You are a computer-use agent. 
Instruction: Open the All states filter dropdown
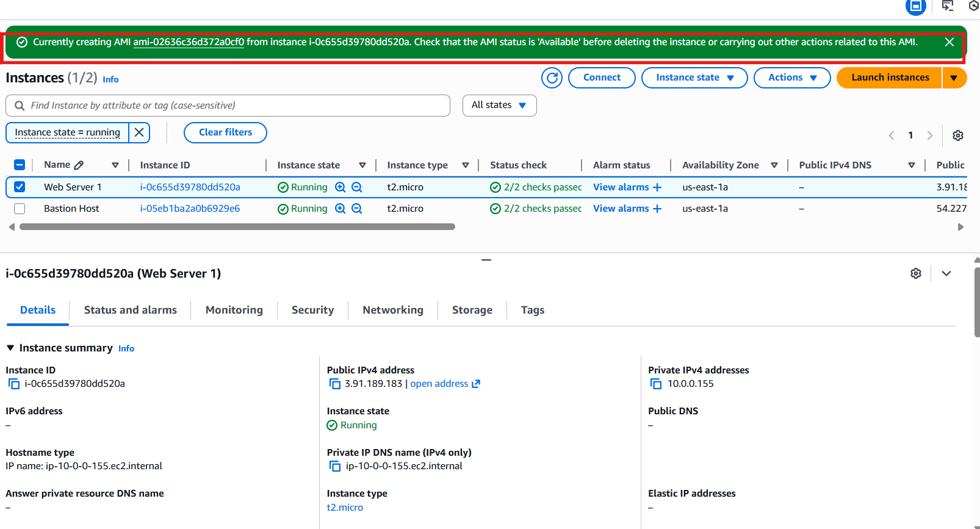pos(499,106)
